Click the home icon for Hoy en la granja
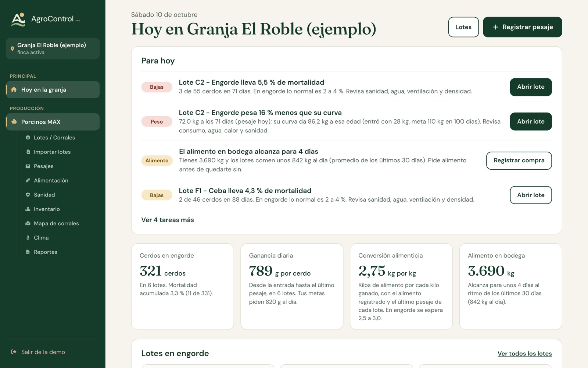The image size is (588, 368). click(x=14, y=89)
